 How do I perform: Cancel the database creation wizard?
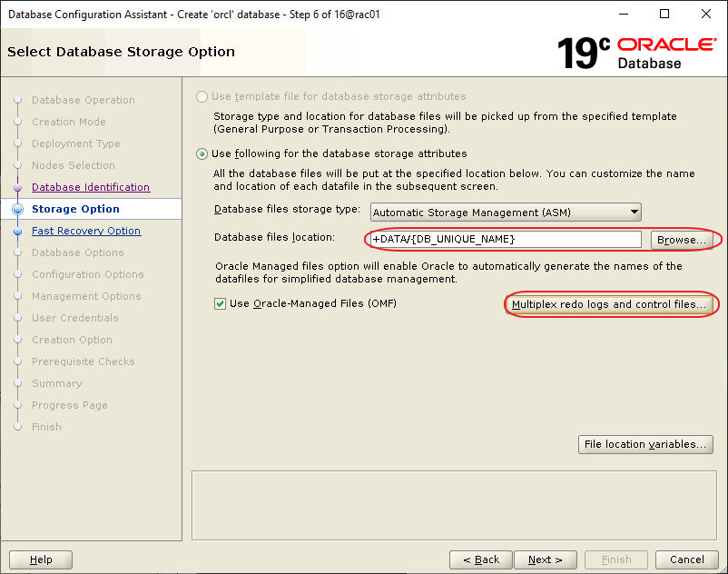(686, 559)
